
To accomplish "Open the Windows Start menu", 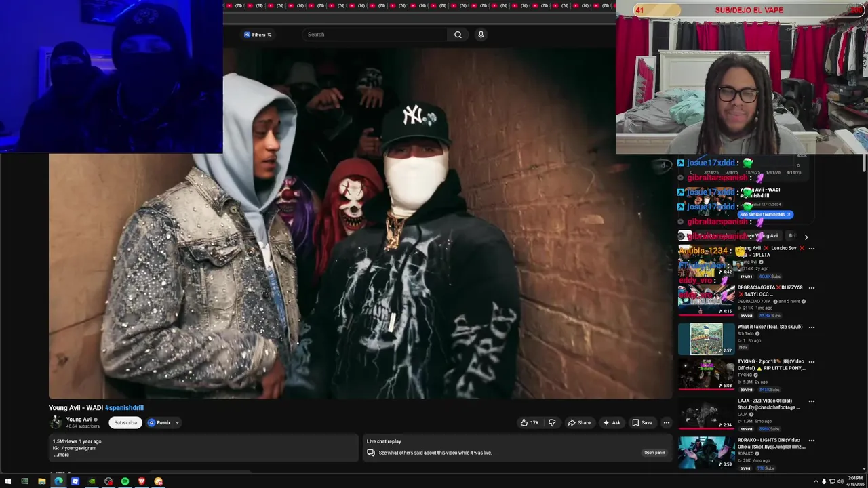I will (7, 481).
